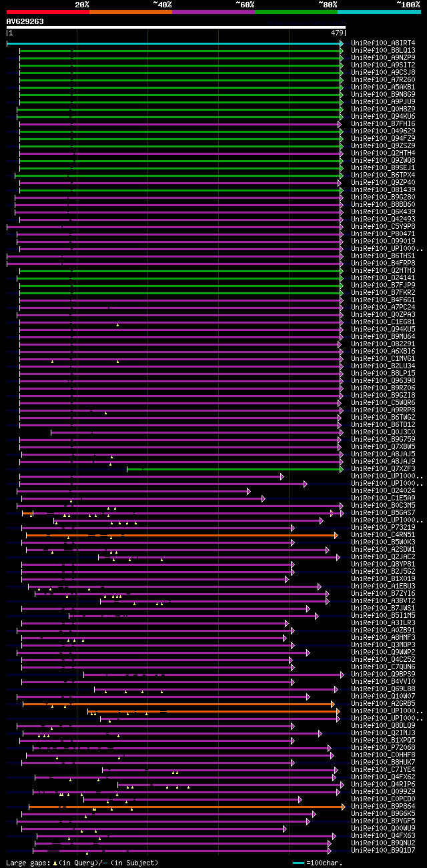Click the orange alignment bar of A2GRB5
Screen dimensions: 427x868
point(178,704)
